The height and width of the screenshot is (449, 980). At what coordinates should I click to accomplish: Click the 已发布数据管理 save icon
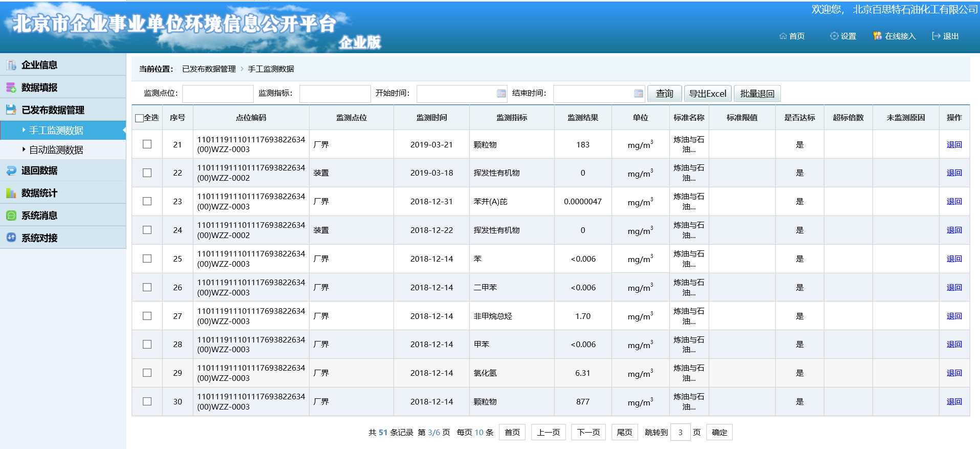11,110
